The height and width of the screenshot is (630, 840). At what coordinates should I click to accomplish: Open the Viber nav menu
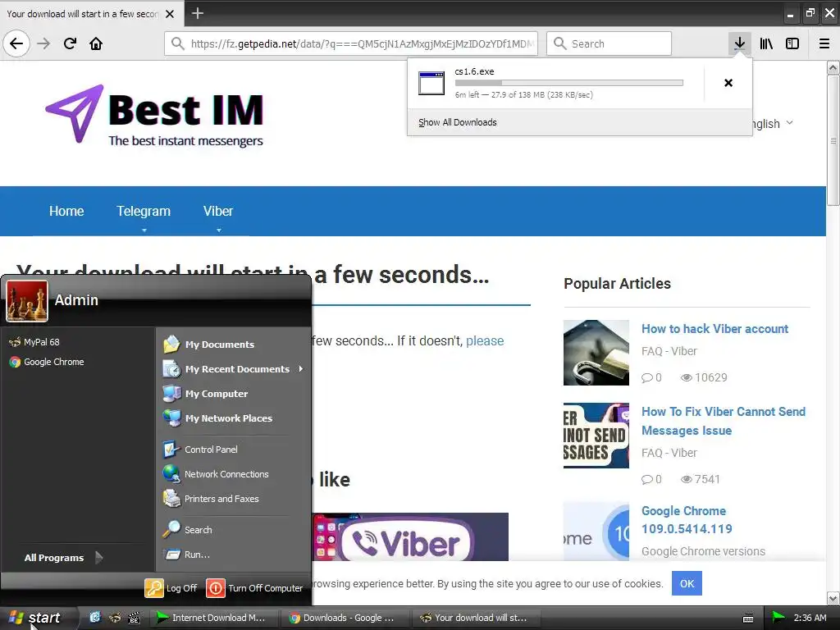[x=218, y=211]
